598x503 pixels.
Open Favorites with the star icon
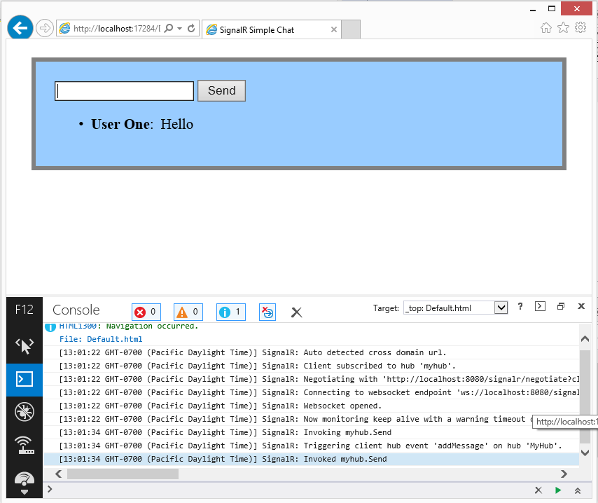click(563, 27)
